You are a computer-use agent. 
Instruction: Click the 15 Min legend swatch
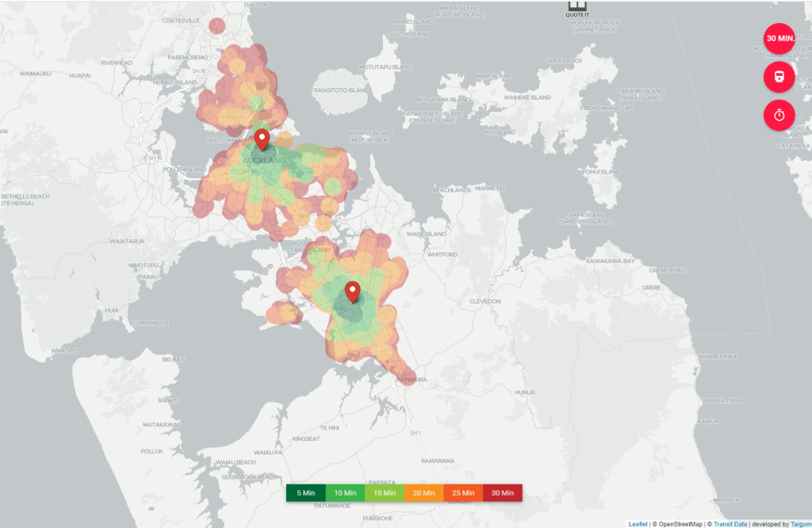tap(384, 493)
